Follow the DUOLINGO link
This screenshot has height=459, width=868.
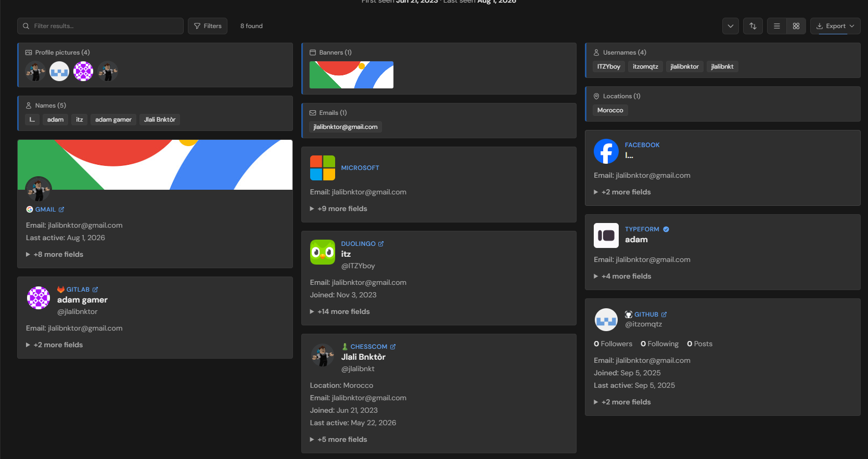click(x=359, y=244)
